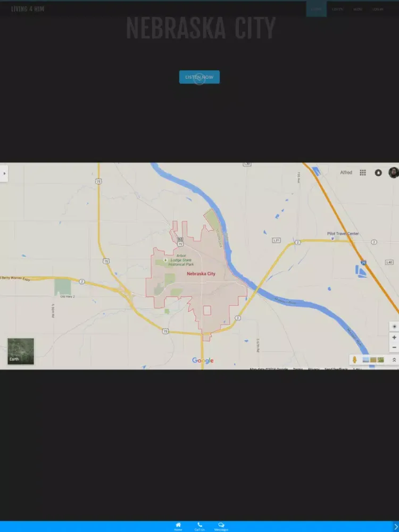Select the Street View pegman icon
The image size is (399, 532).
(354, 360)
